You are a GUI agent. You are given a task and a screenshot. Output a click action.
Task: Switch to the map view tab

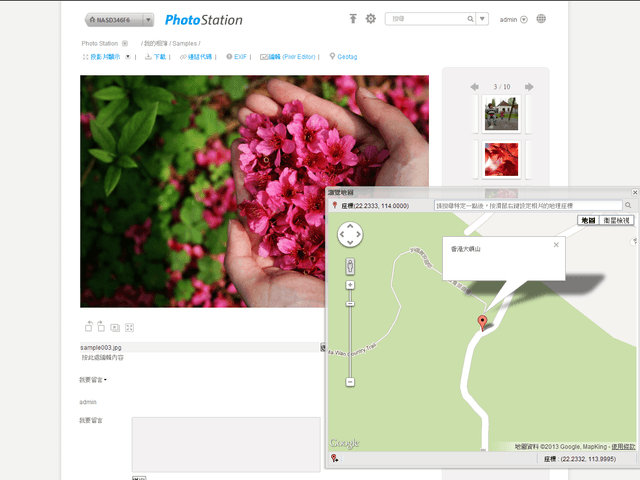(x=588, y=220)
